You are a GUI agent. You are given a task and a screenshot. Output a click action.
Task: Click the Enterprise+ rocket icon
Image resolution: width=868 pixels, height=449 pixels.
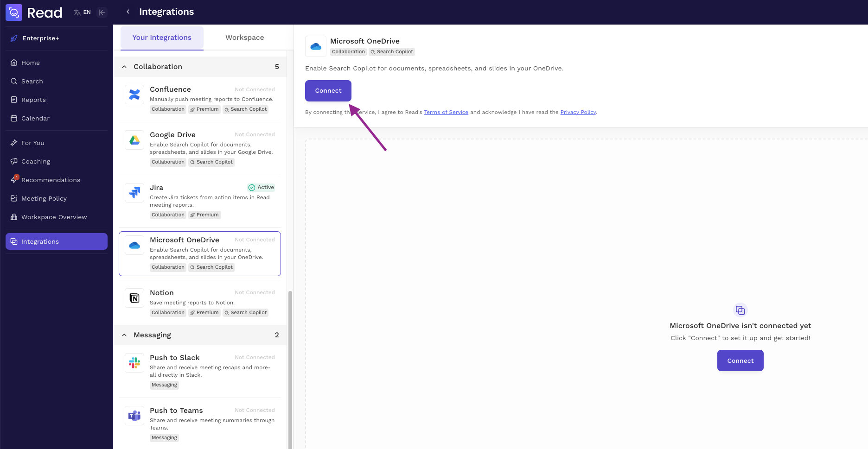click(14, 38)
